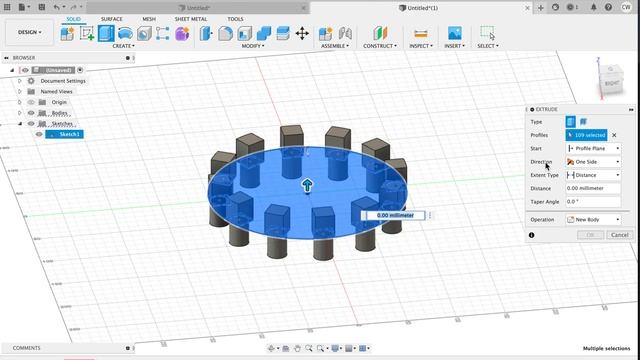Toggle visibility of the Sketches folder

tap(31, 123)
